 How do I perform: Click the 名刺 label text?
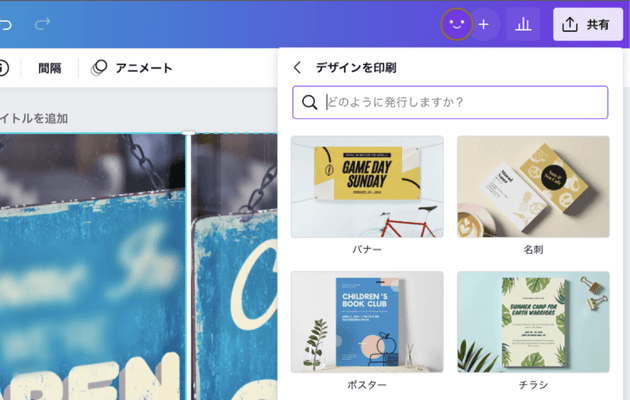[x=533, y=249]
